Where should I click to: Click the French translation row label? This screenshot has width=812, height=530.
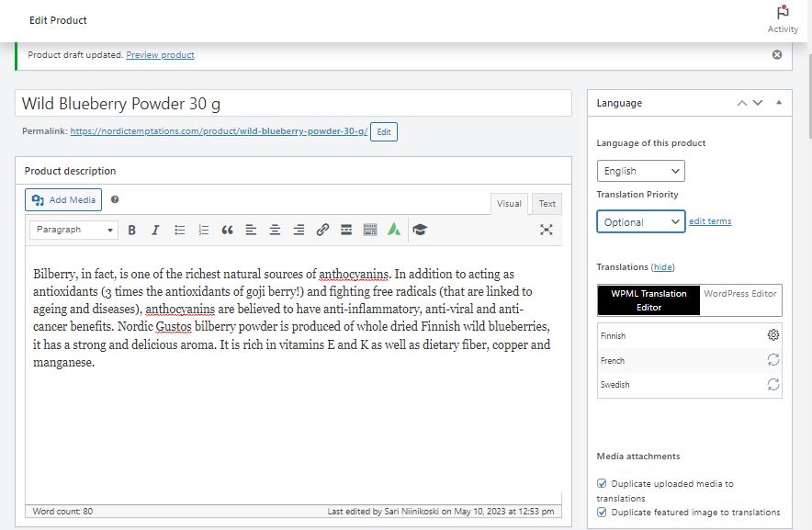[x=612, y=361]
